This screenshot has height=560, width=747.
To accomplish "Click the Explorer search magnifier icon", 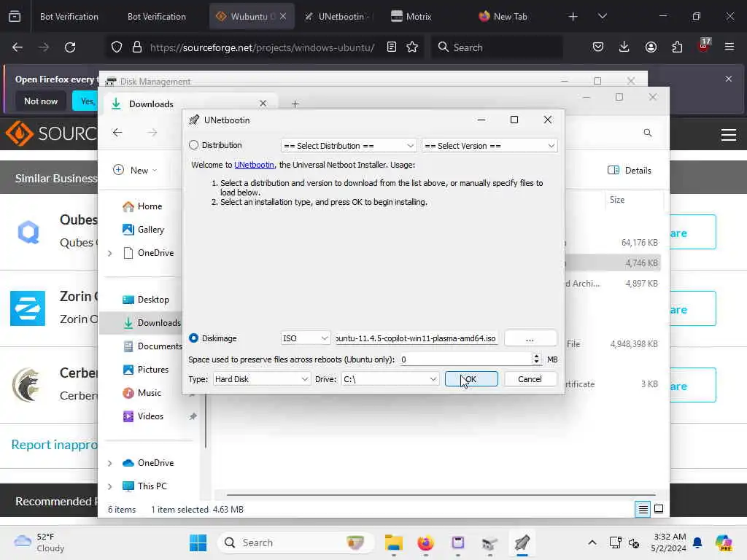I will 648,133.
